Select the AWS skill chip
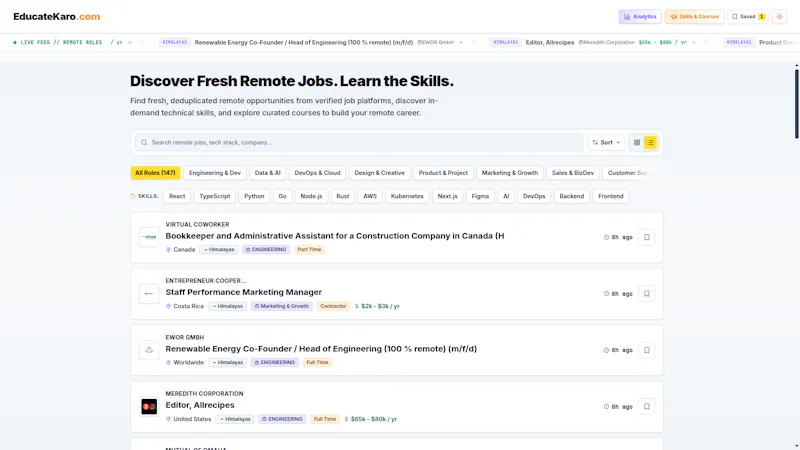 [x=370, y=196]
